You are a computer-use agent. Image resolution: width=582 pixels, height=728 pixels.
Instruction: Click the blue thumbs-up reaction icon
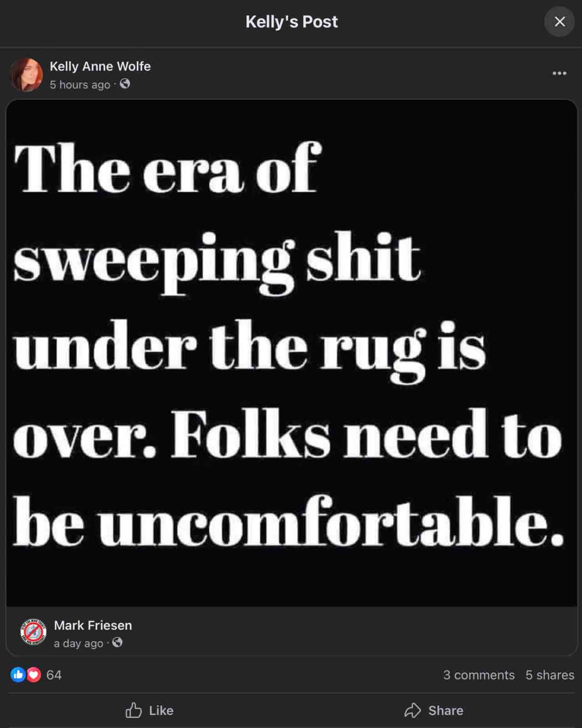click(x=18, y=675)
